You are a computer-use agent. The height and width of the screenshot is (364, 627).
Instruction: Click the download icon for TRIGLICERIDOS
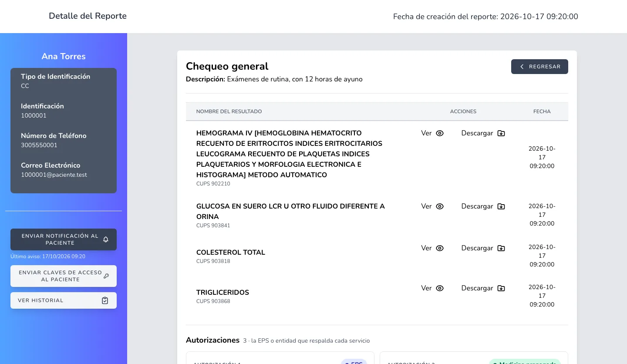pos(501,288)
